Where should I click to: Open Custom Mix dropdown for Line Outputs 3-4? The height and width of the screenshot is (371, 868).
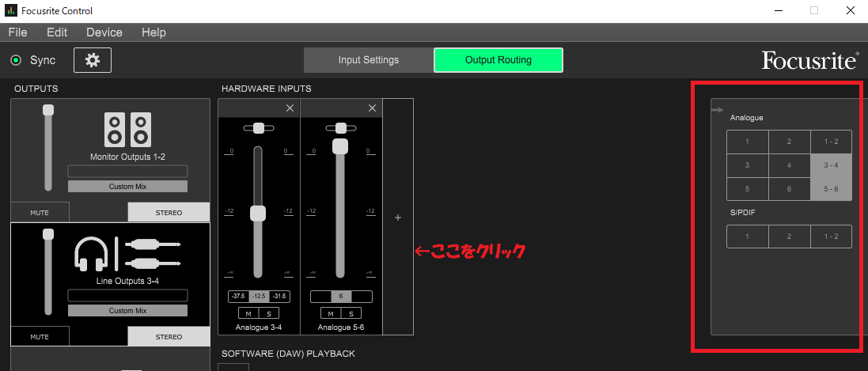click(x=128, y=310)
